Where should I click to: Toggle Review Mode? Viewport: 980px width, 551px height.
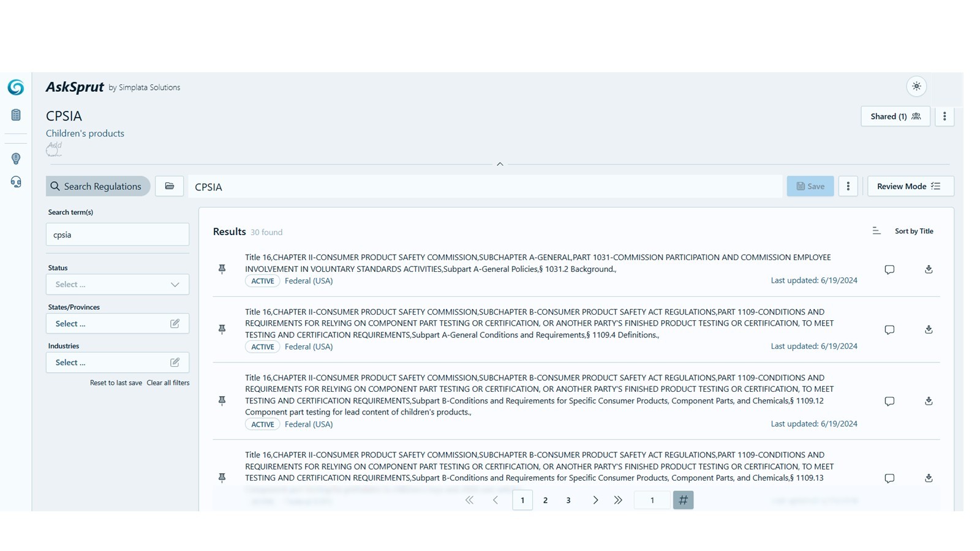(910, 186)
